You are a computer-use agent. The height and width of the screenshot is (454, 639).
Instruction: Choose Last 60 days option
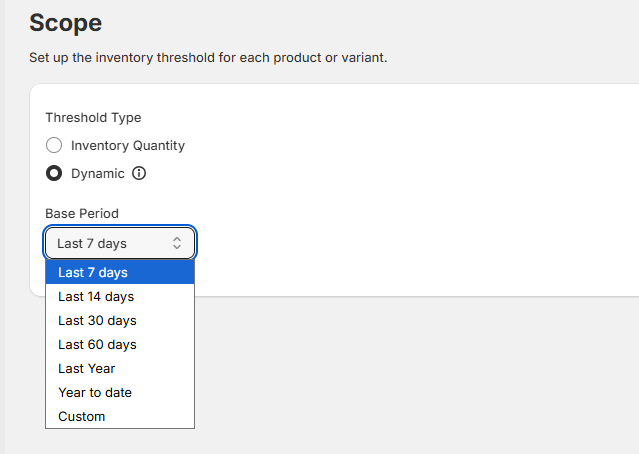[120, 344]
